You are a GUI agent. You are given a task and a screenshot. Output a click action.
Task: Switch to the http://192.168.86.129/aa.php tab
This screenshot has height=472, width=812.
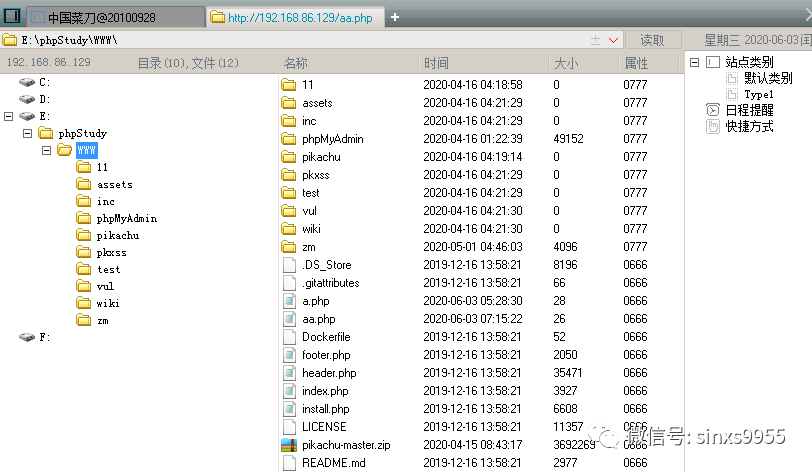[295, 18]
